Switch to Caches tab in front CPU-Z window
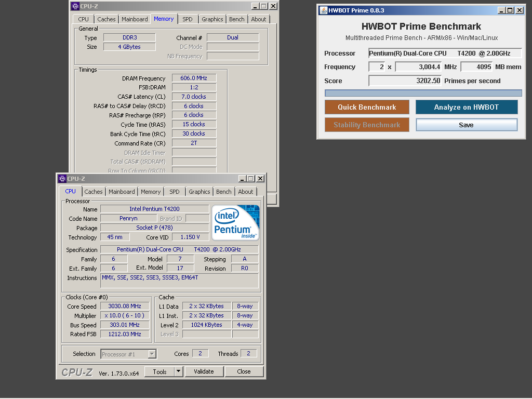532x399 pixels. (94, 192)
